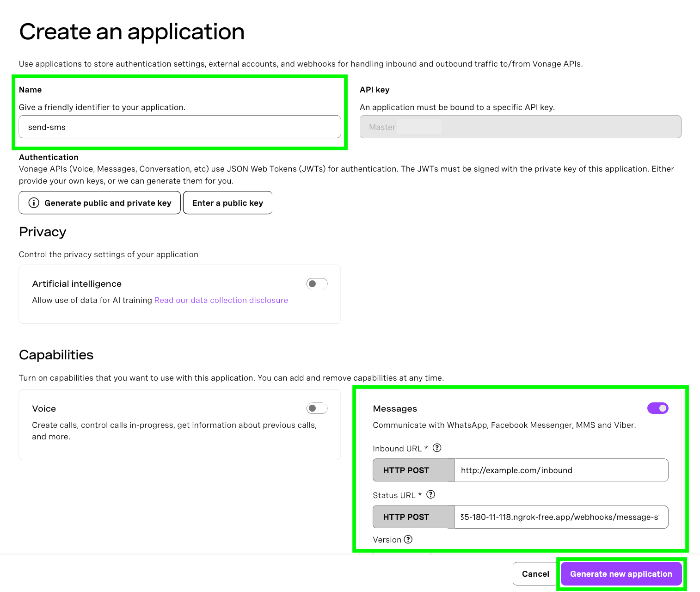The width and height of the screenshot is (700, 592).
Task: Click the Master API key field
Action: [520, 127]
